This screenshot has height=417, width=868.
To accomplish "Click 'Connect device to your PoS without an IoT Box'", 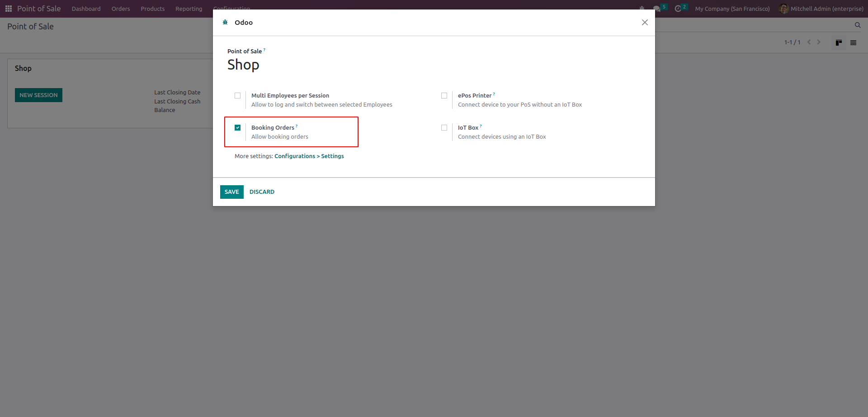I will click(520, 105).
